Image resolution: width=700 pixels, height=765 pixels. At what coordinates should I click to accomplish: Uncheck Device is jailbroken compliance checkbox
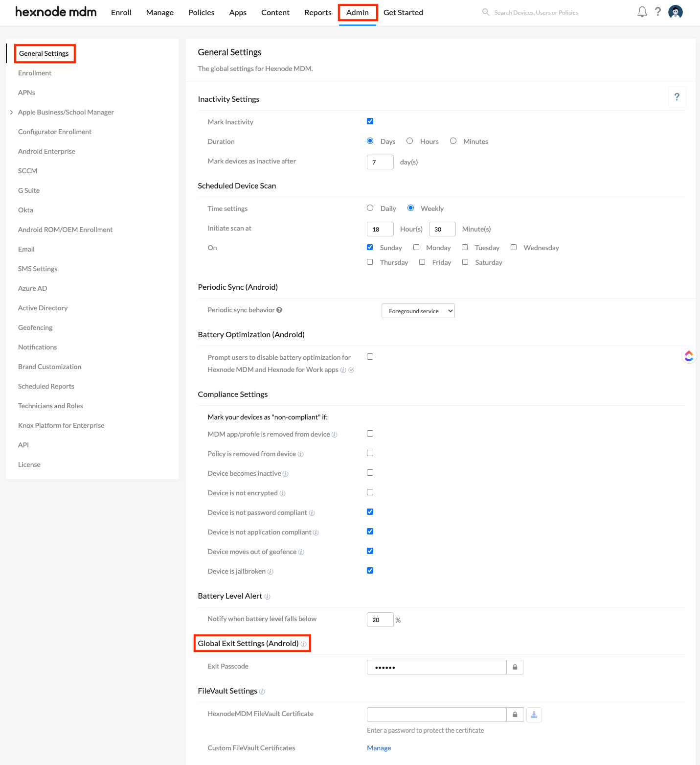pyautogui.click(x=370, y=571)
